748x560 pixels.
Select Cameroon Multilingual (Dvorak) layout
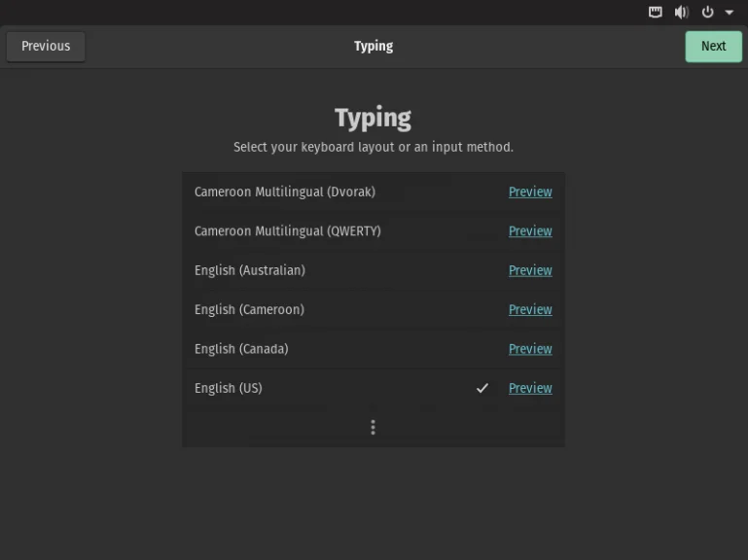pyautogui.click(x=284, y=192)
